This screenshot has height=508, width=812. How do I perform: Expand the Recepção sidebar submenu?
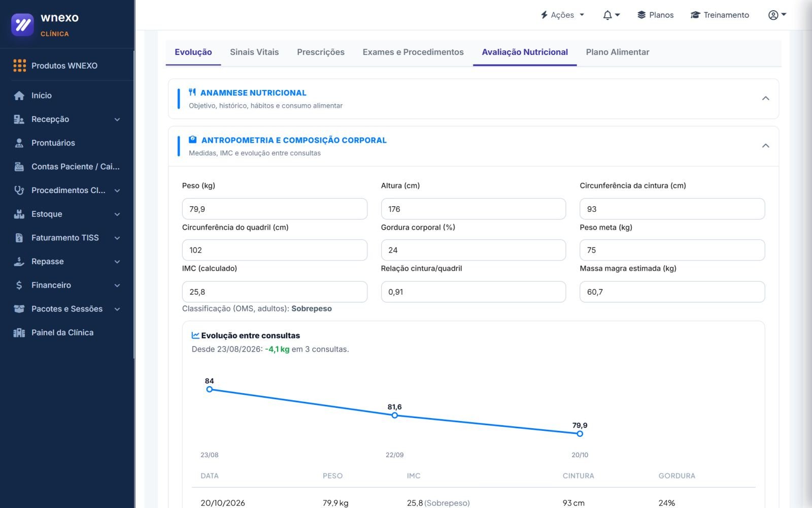point(117,119)
